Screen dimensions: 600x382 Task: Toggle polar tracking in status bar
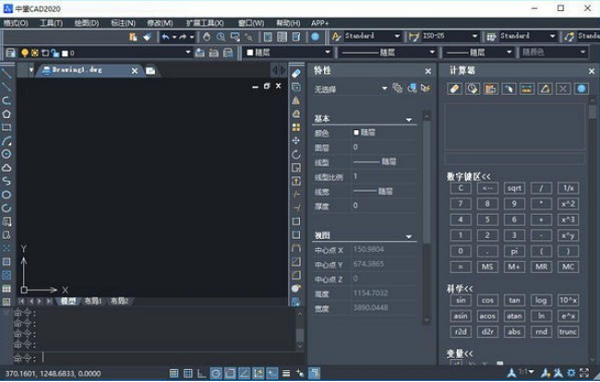tap(216, 373)
